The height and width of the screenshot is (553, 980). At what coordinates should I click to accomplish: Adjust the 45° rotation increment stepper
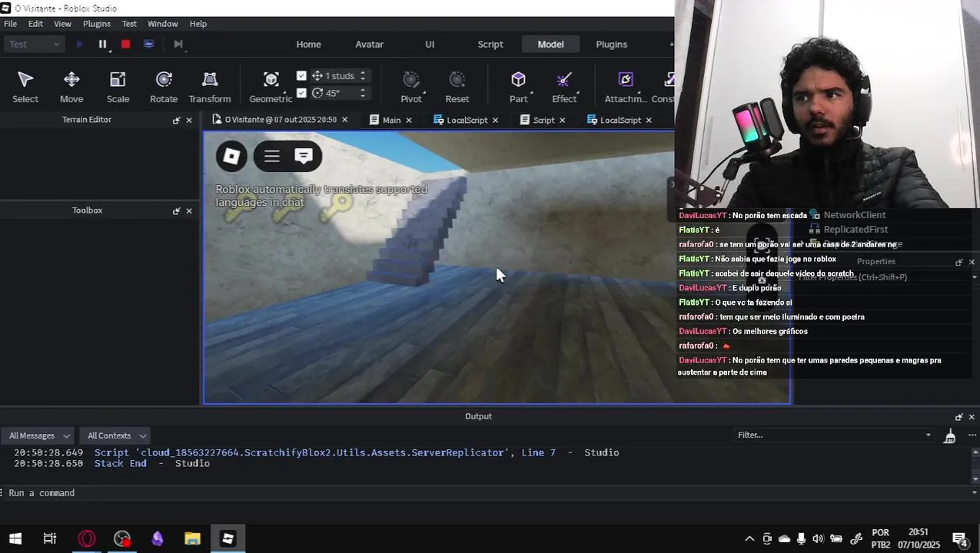pyautogui.click(x=363, y=92)
